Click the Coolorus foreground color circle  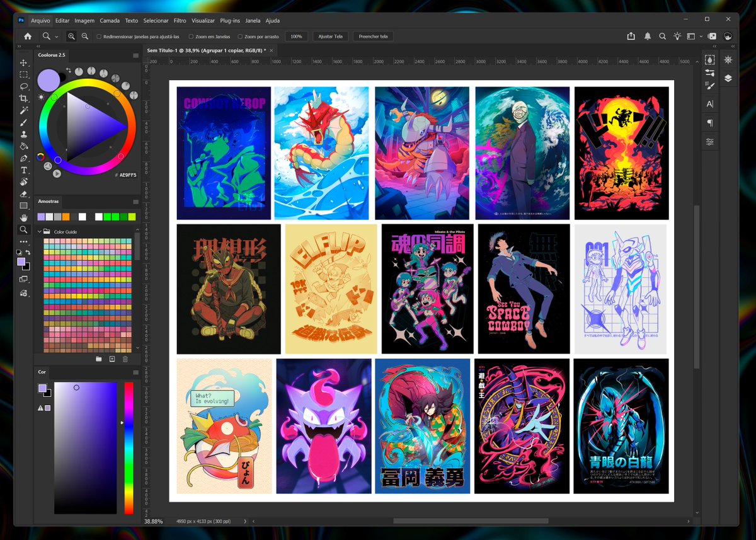pos(49,80)
